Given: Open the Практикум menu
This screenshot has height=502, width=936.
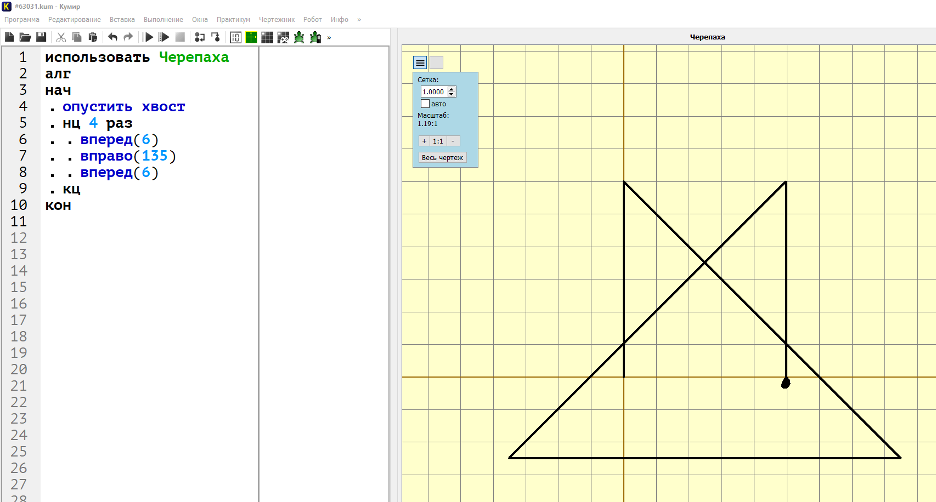Looking at the screenshot, I should click(x=233, y=20).
